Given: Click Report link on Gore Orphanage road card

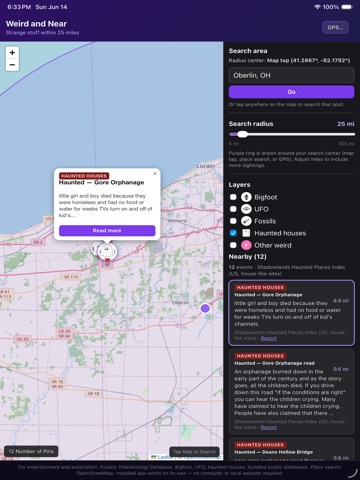Looking at the screenshot, I should pos(269,427).
